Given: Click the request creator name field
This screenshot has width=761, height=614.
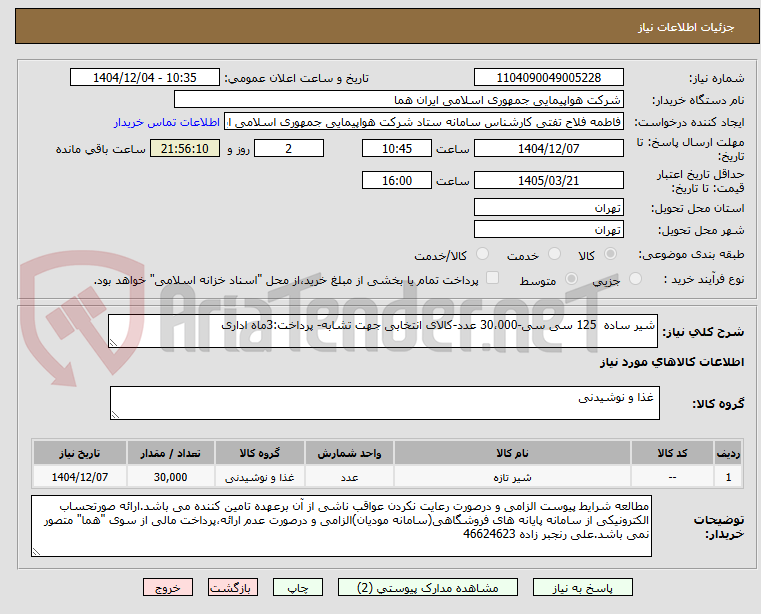Looking at the screenshot, I should point(424,122).
